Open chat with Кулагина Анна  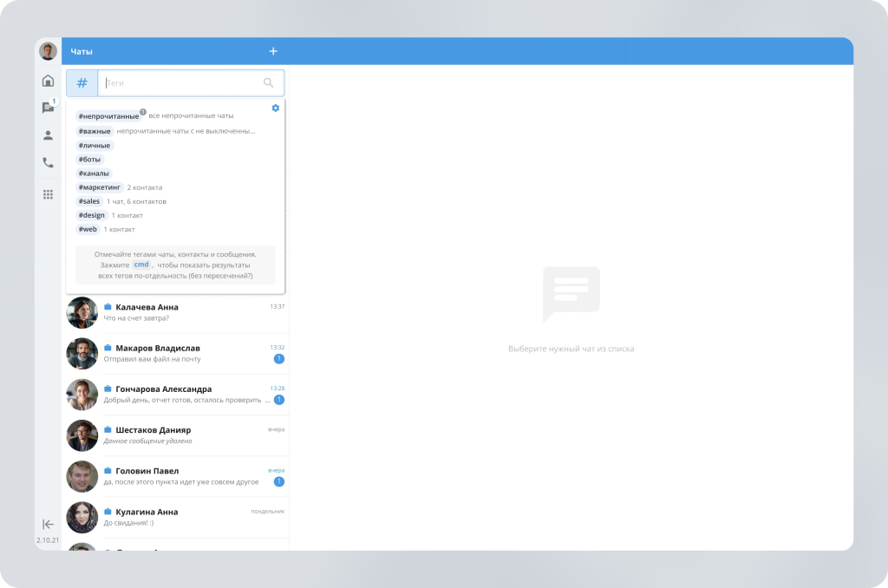point(175,517)
